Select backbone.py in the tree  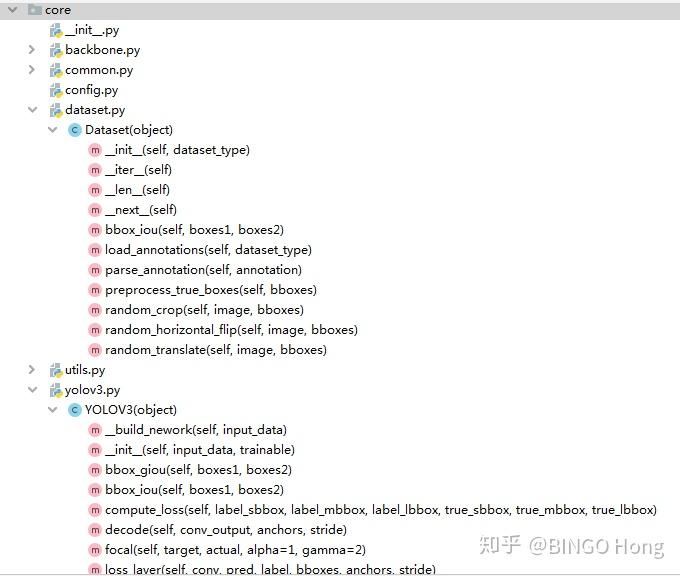102,50
